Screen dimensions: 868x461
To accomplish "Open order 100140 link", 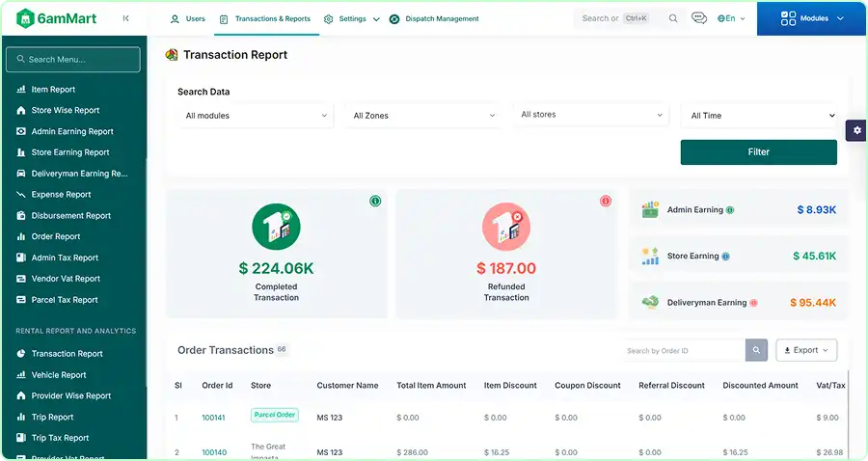I will pos(214,452).
